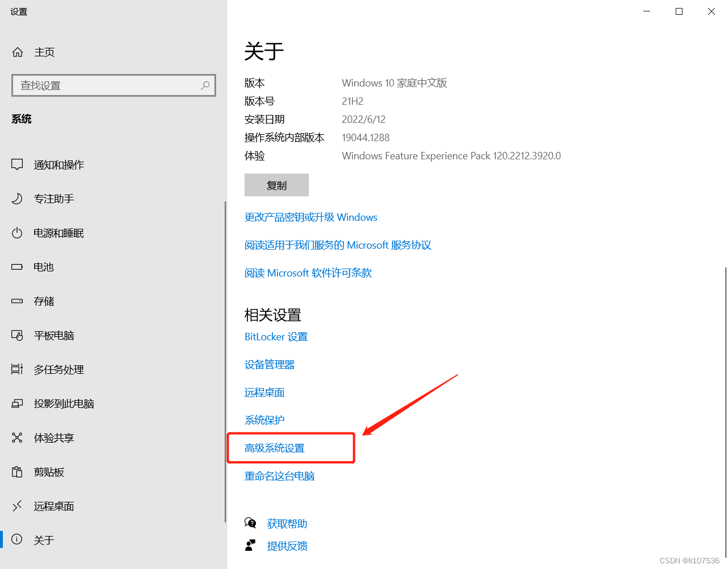Click the 相关设置 heading

(x=273, y=315)
